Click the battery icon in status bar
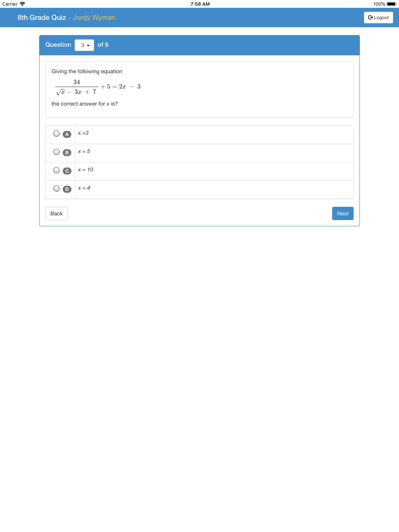Screen dimensions: 399x532 tap(391, 4)
